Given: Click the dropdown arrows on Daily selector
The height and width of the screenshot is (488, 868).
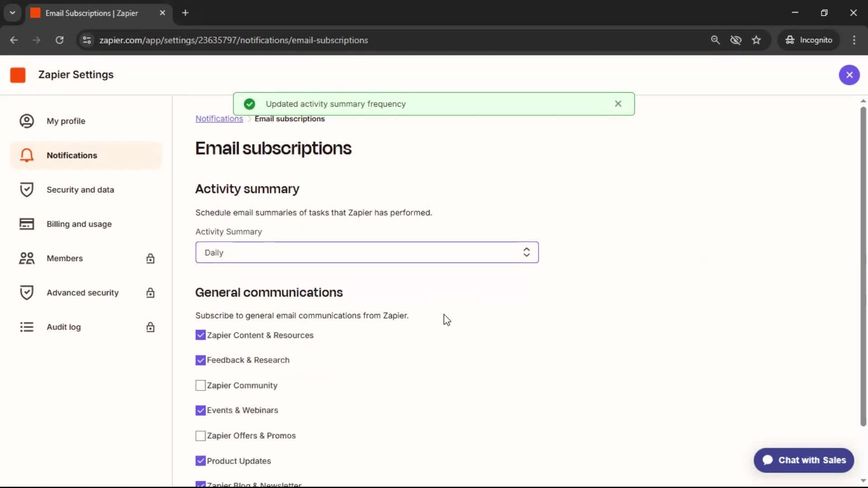Looking at the screenshot, I should [x=526, y=253].
